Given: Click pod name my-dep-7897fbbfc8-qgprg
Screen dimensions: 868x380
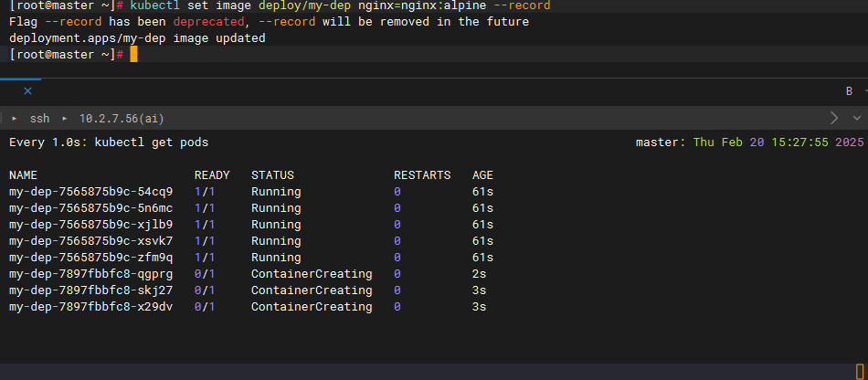Looking at the screenshot, I should coord(90,274).
